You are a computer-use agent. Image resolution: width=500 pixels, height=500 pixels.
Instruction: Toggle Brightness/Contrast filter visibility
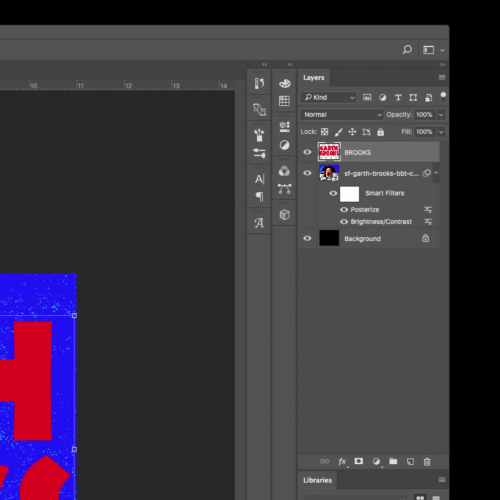click(x=344, y=222)
